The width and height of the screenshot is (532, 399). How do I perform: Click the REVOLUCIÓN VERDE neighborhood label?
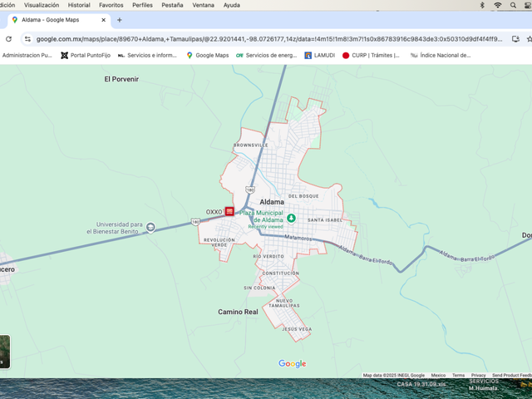tap(219, 242)
